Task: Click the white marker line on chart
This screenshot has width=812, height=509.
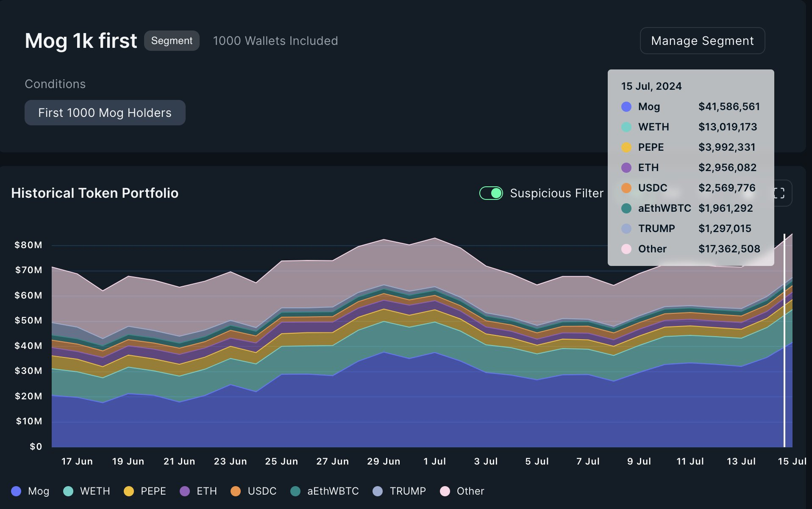Action: coord(784,339)
